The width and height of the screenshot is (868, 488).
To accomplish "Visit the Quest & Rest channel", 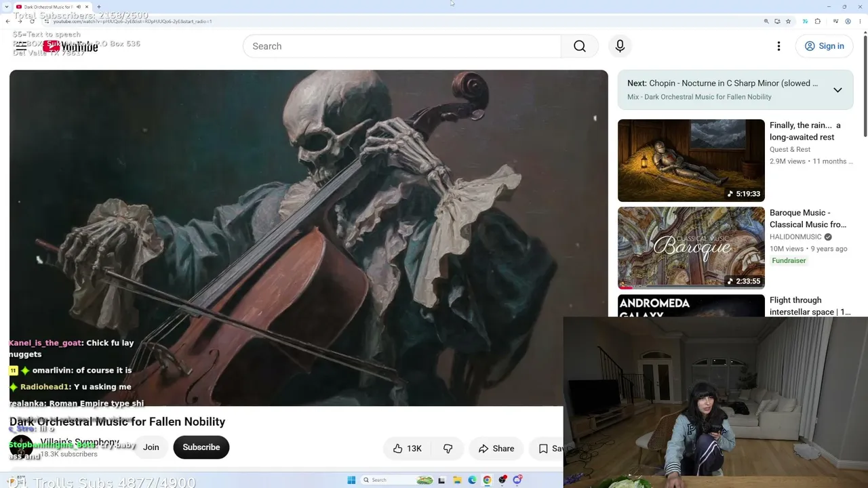I will click(x=790, y=150).
